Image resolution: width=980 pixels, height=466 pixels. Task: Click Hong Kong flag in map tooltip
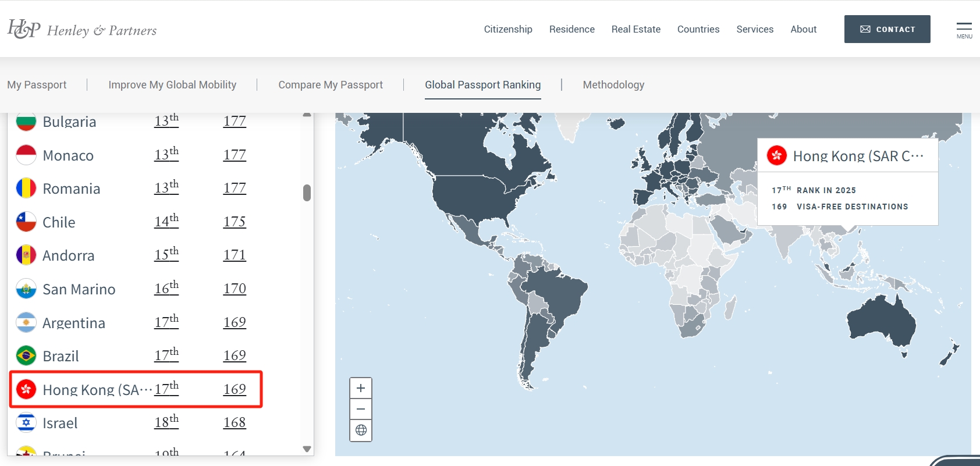click(777, 155)
